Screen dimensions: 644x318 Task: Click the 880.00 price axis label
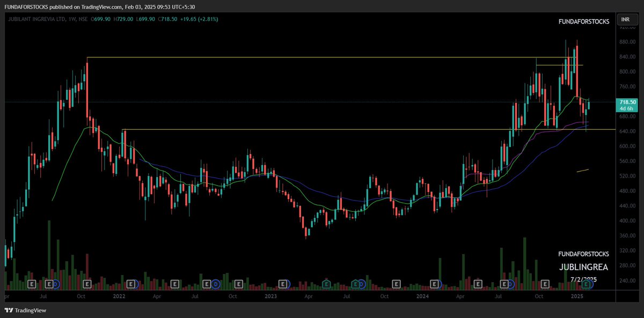[627, 41]
